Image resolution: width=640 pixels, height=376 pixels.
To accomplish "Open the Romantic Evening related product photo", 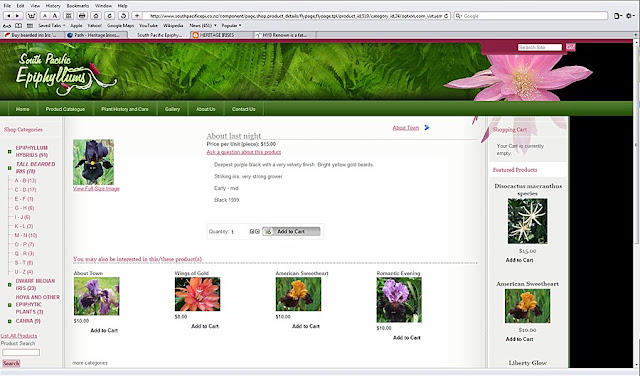I will coord(399,300).
